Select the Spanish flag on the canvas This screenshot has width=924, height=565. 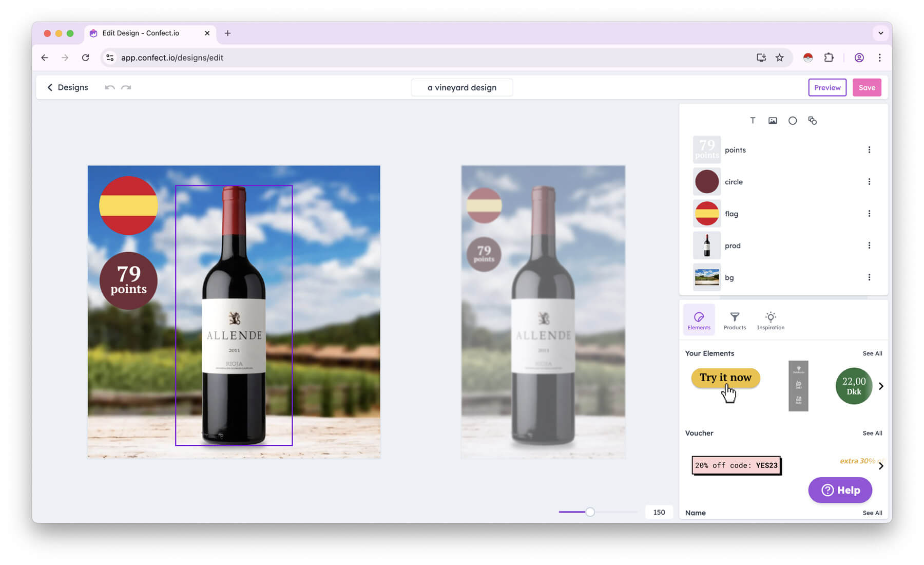click(128, 205)
